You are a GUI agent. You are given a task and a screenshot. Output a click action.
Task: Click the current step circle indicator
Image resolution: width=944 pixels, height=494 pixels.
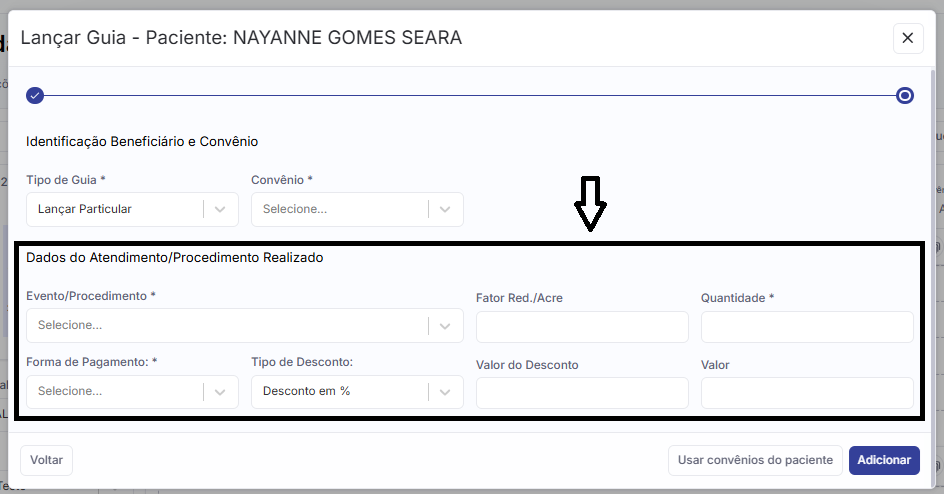pos(905,96)
